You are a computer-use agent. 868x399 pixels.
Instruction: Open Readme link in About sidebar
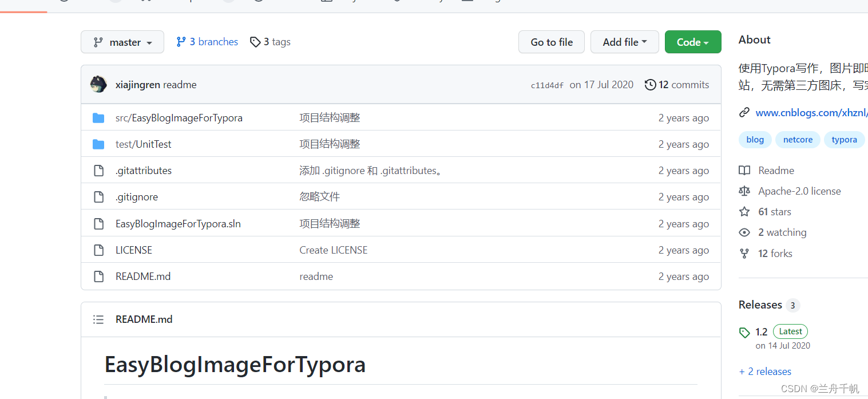[x=776, y=171]
